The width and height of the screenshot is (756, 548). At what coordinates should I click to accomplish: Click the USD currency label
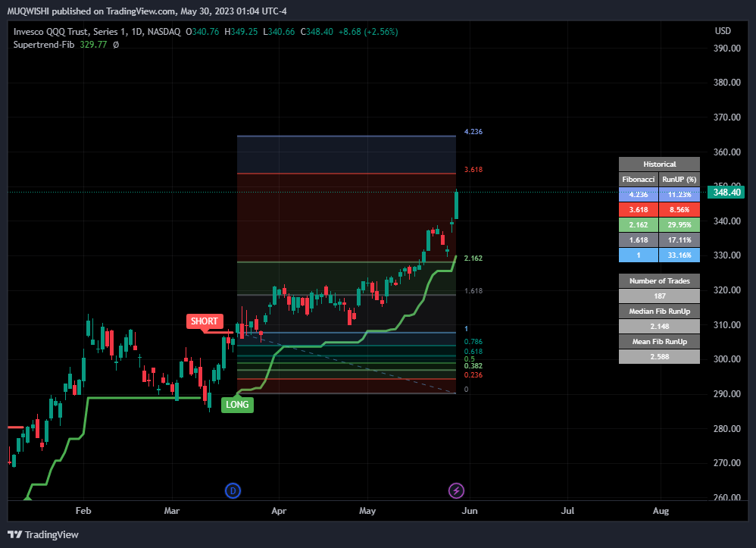click(x=723, y=31)
